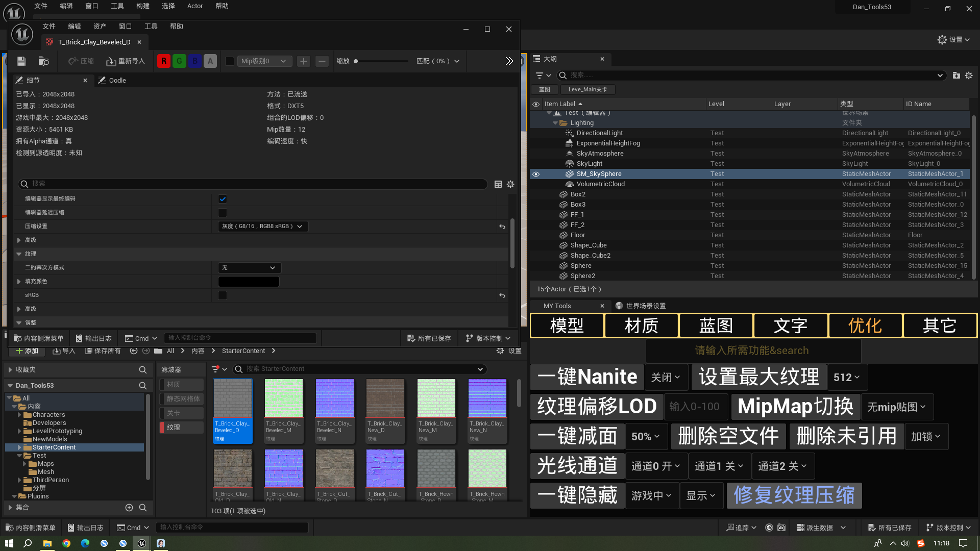
Task: Select the 优化 tab in MY Tools
Action: point(865,325)
